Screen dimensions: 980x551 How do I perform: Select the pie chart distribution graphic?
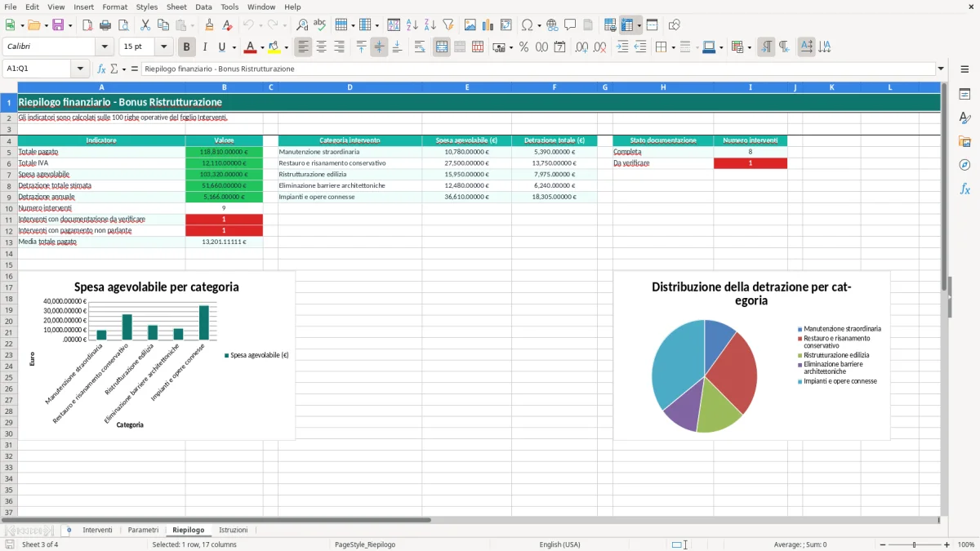pyautogui.click(x=704, y=375)
